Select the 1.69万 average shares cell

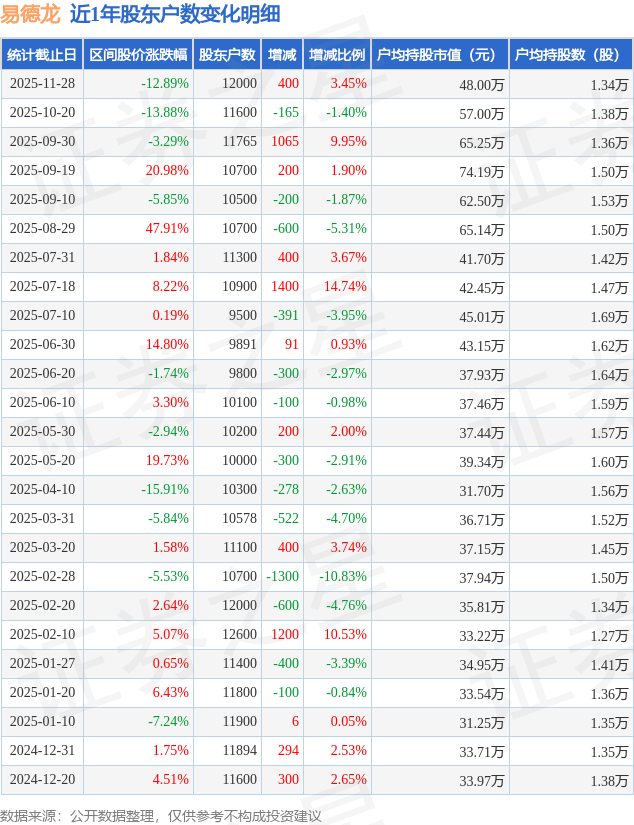[609, 316]
